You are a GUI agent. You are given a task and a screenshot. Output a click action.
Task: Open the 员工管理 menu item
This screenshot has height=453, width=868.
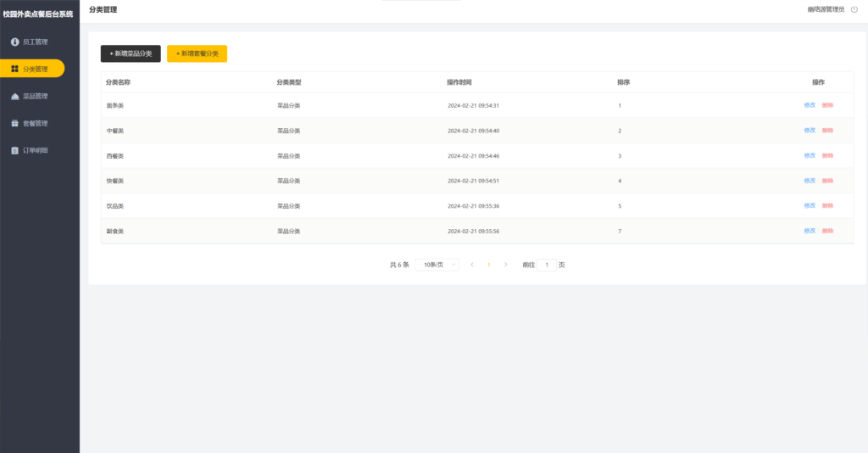pyautogui.click(x=35, y=42)
